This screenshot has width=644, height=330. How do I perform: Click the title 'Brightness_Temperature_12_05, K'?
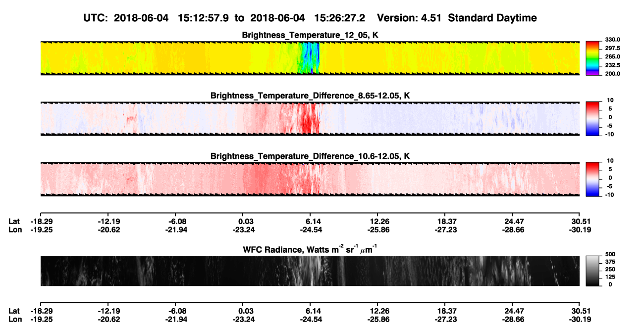pyautogui.click(x=310, y=35)
